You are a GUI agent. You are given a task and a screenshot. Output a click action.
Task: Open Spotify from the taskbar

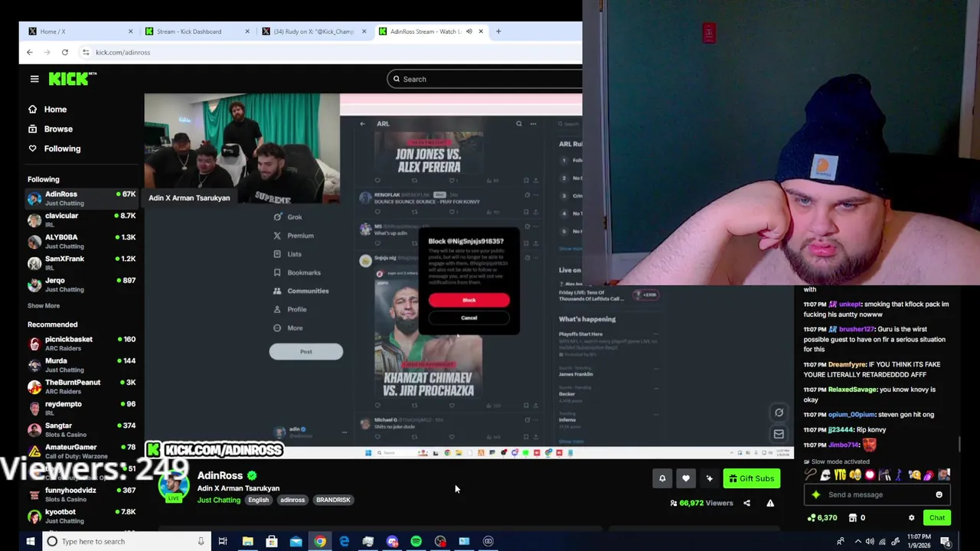point(416,541)
